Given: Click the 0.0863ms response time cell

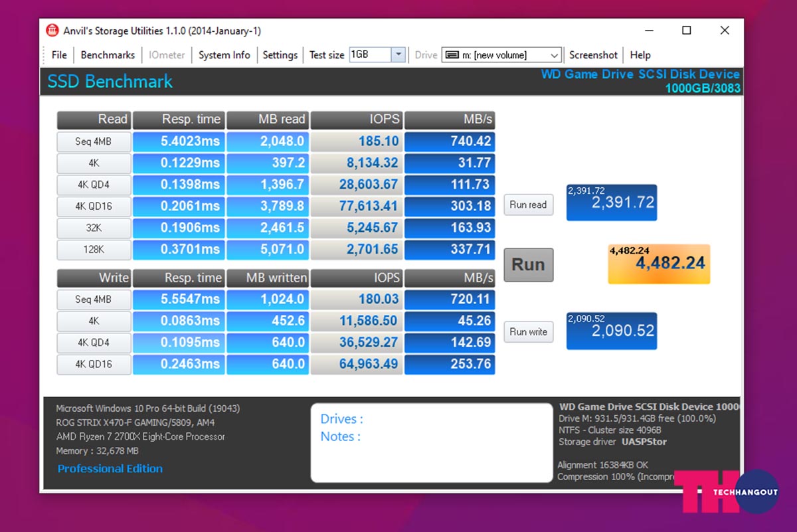Looking at the screenshot, I should pos(179,321).
